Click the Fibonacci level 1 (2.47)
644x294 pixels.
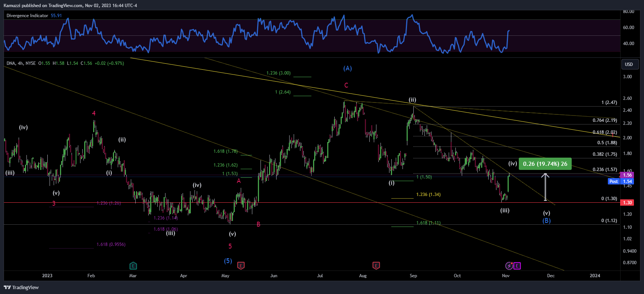[x=609, y=102]
